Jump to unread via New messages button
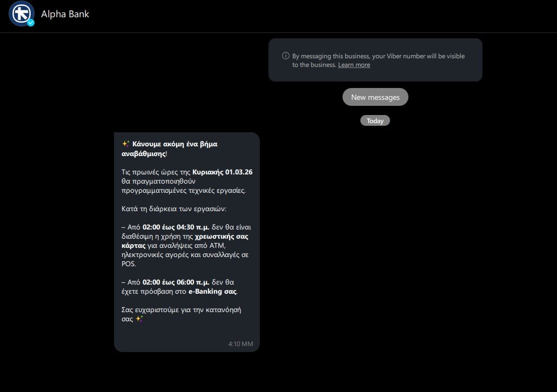 click(x=375, y=97)
